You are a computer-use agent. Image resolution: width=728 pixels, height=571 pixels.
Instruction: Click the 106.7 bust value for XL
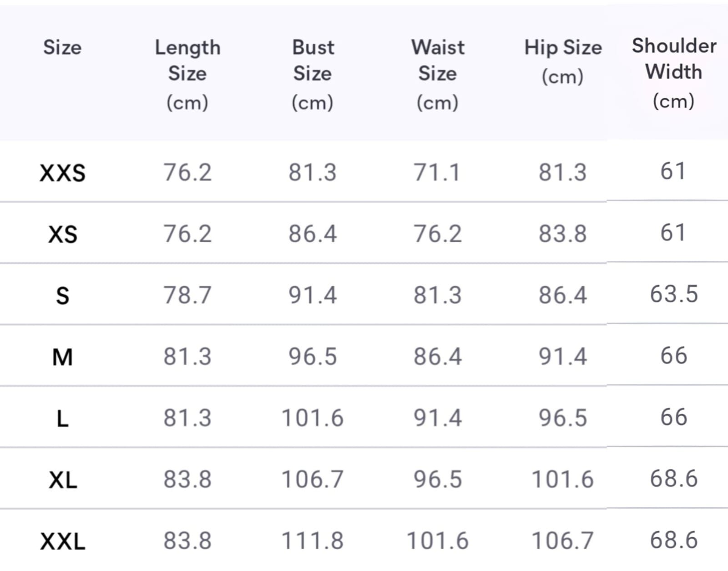(x=313, y=479)
